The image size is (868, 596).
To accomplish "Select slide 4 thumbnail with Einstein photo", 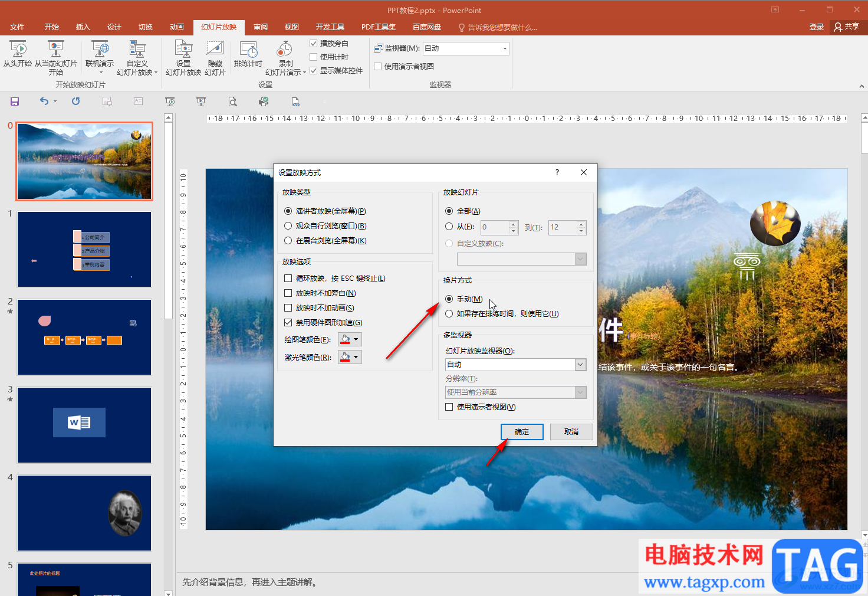I will click(84, 513).
